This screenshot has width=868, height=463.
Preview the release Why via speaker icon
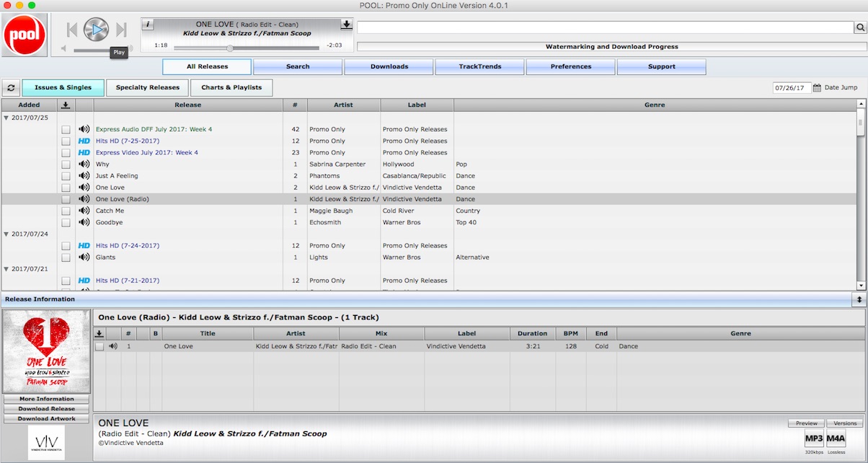tap(84, 164)
